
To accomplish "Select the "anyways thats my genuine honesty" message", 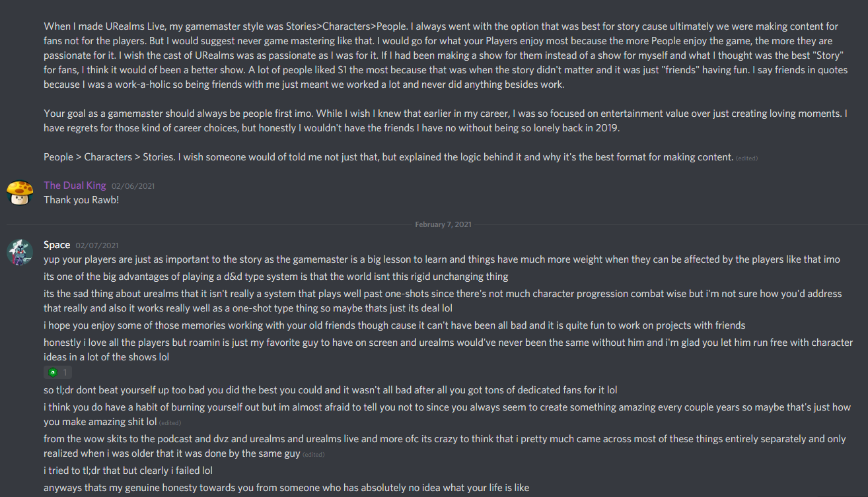I will 287,488.
